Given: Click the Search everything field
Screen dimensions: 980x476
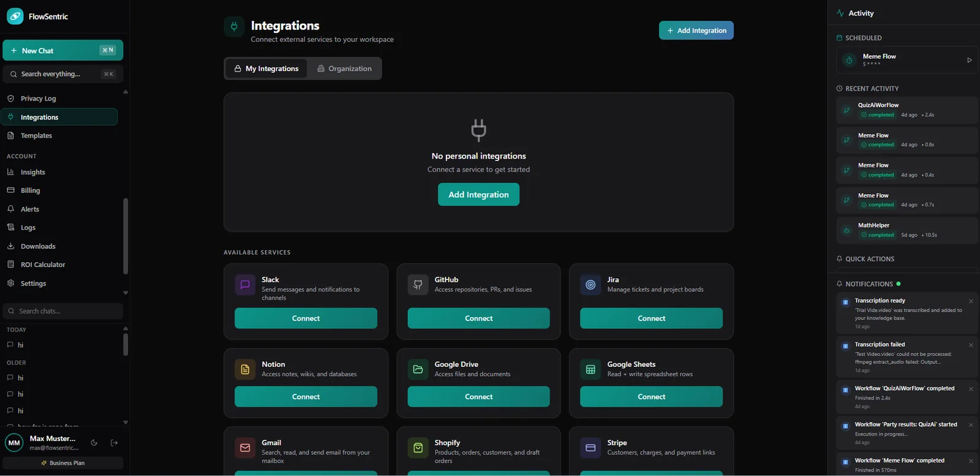Looking at the screenshot, I should [62, 74].
